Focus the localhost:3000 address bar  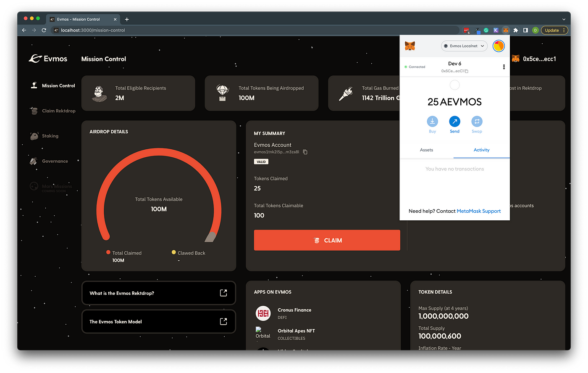(x=255, y=30)
